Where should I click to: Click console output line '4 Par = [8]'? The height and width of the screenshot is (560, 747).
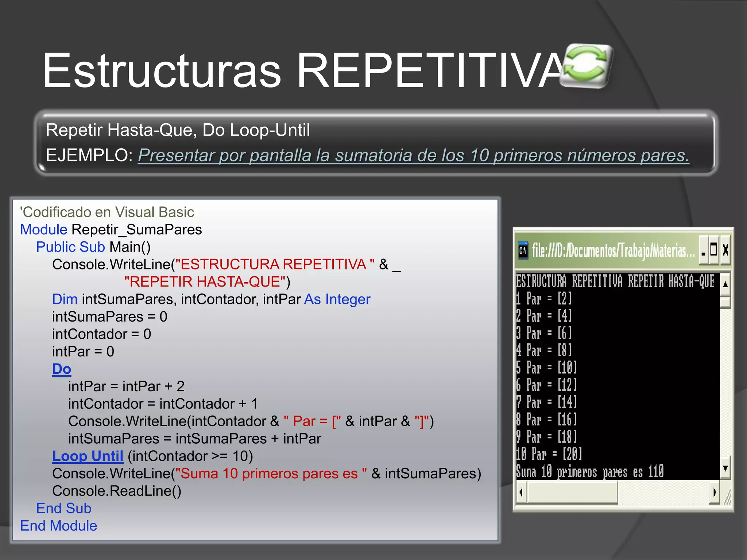544,350
